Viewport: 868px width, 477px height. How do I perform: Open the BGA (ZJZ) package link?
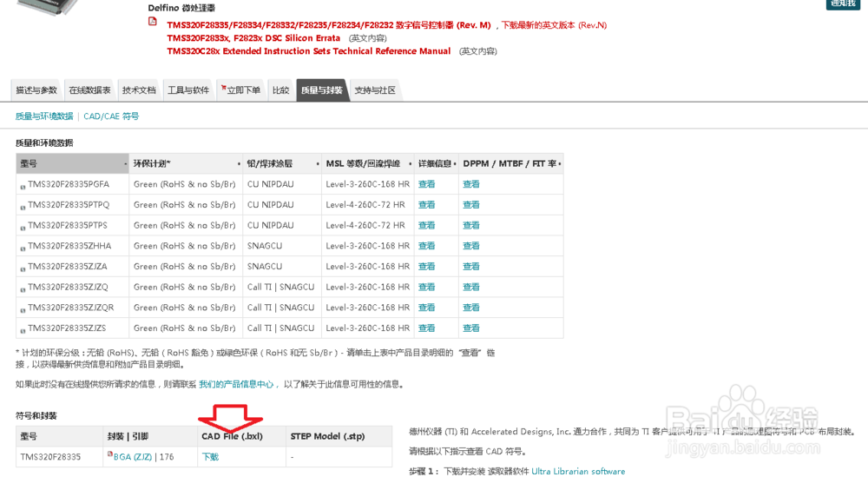click(x=133, y=456)
